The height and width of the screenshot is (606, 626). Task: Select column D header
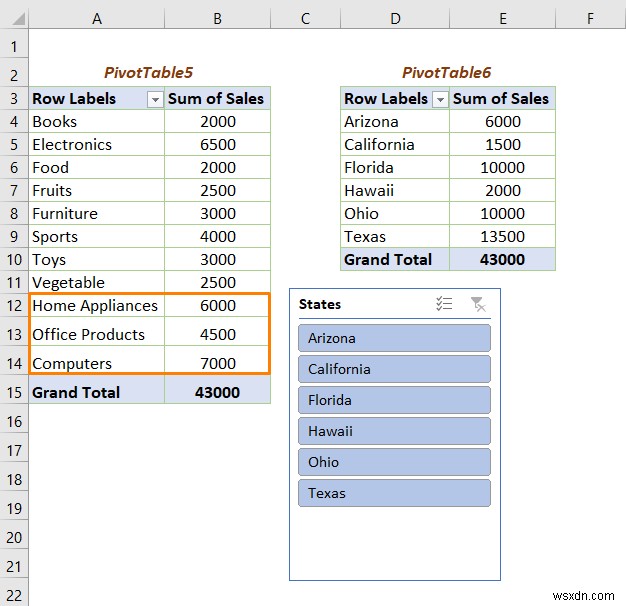click(395, 19)
